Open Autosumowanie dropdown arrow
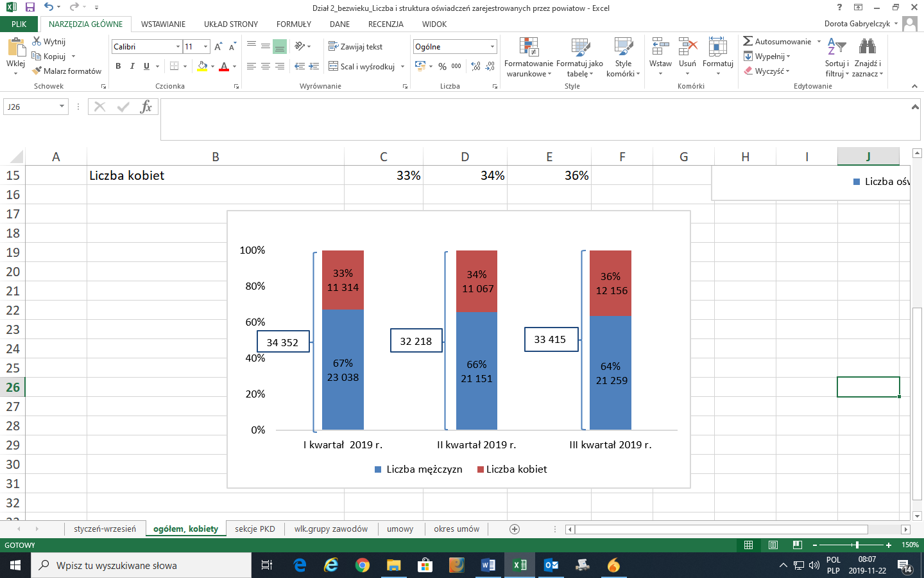The image size is (924, 578). [x=819, y=42]
